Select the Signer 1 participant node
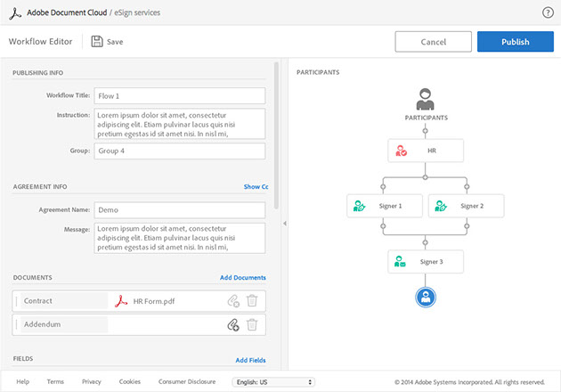561x392 pixels. pos(384,206)
